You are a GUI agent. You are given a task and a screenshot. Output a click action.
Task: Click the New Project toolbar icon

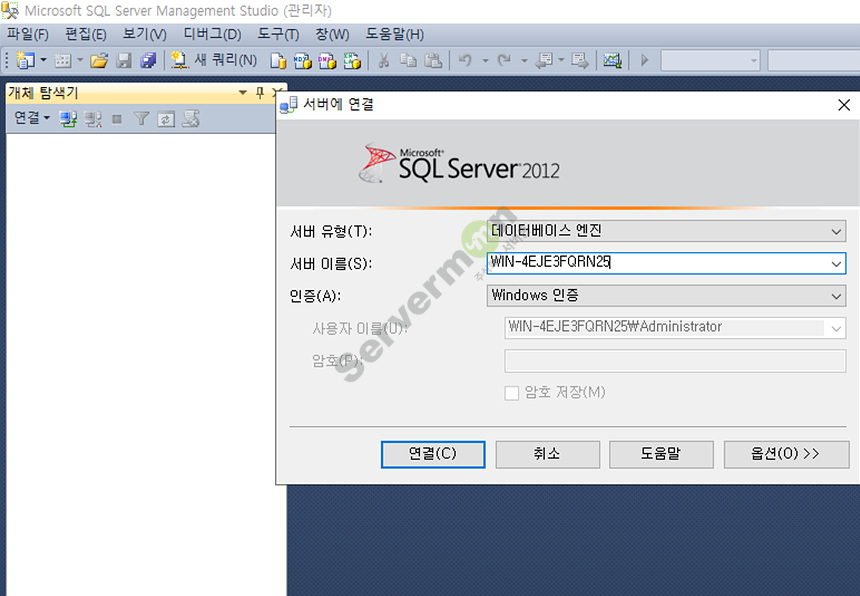click(x=25, y=60)
